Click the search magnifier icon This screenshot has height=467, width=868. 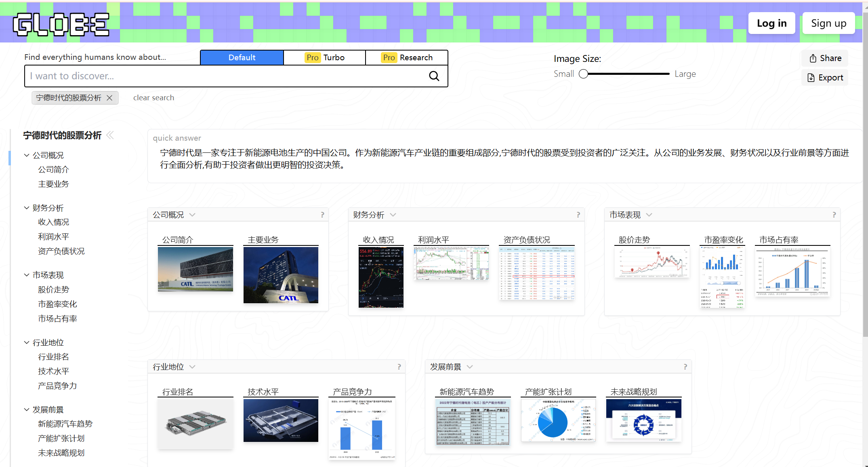coord(434,76)
